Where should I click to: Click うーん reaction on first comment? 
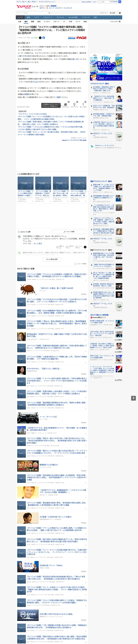[x=77, y=247]
